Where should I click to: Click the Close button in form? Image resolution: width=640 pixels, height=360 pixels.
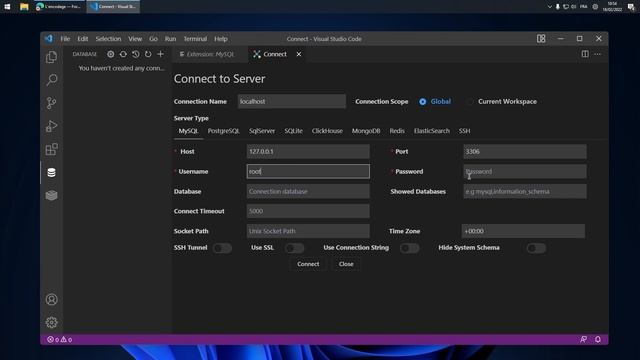[346, 264]
